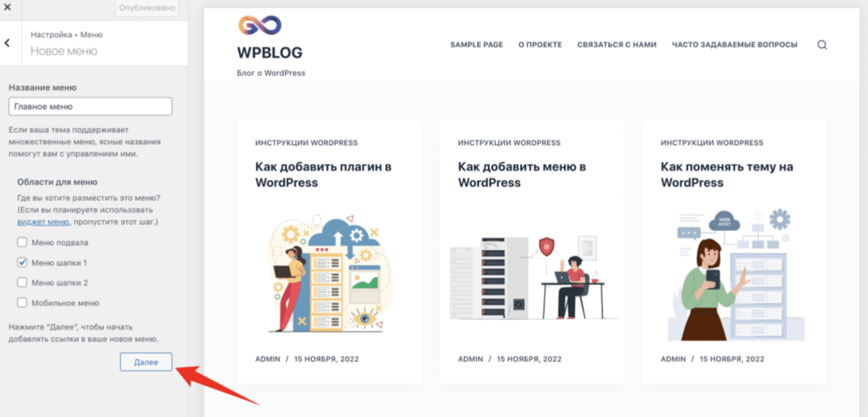
Task: Focus the Название меню text field
Action: [90, 107]
